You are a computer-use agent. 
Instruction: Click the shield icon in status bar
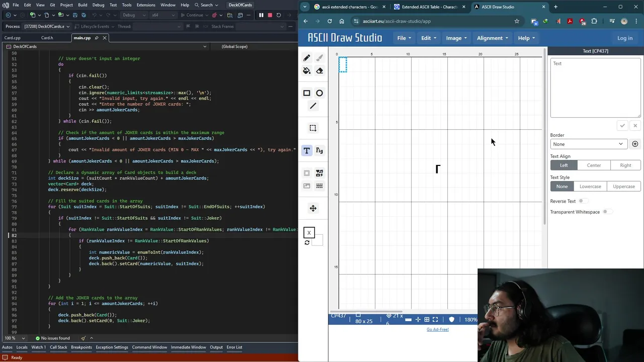[x=451, y=320]
